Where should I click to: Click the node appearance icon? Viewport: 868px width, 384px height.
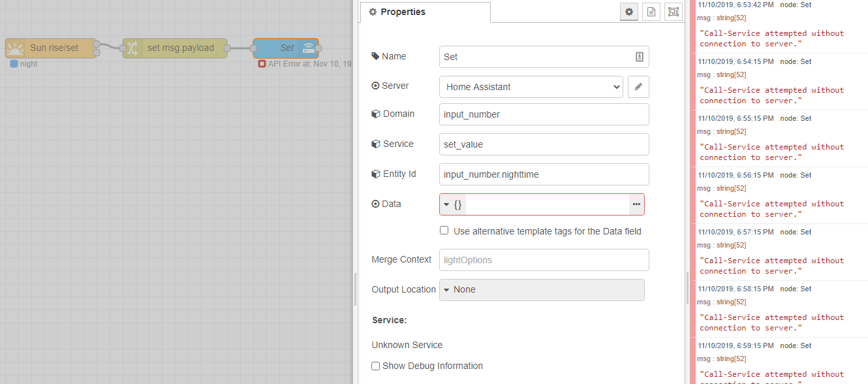(x=673, y=12)
